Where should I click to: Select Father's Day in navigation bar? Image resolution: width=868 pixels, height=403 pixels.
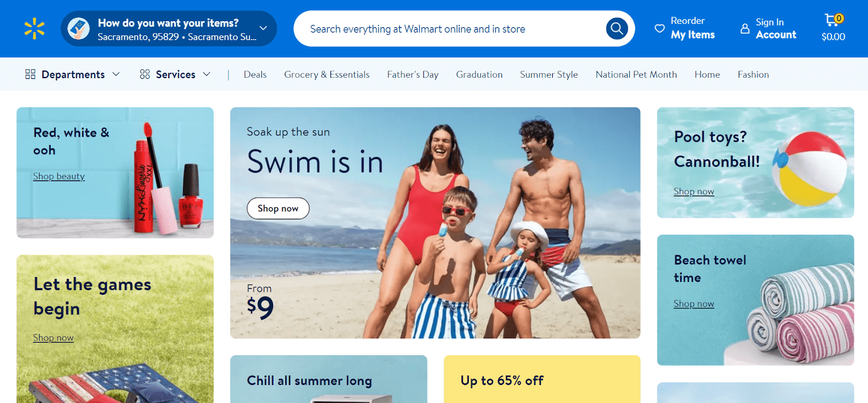point(413,74)
